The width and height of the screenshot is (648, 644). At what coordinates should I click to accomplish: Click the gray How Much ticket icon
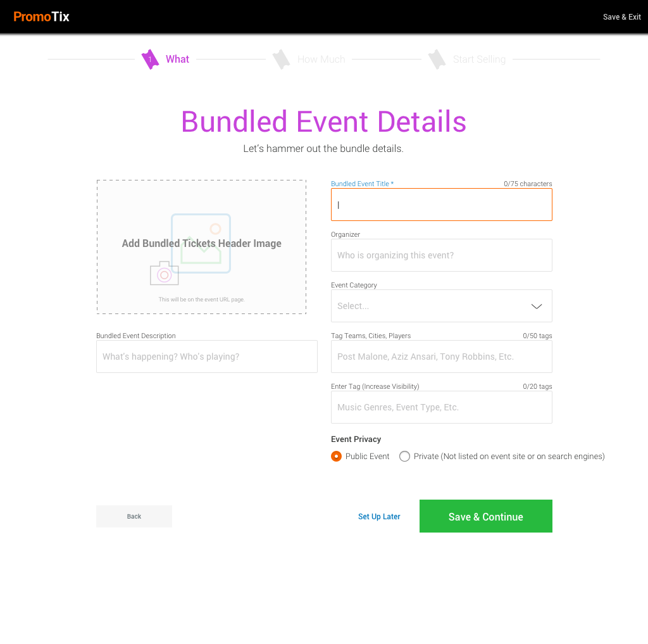pos(282,59)
